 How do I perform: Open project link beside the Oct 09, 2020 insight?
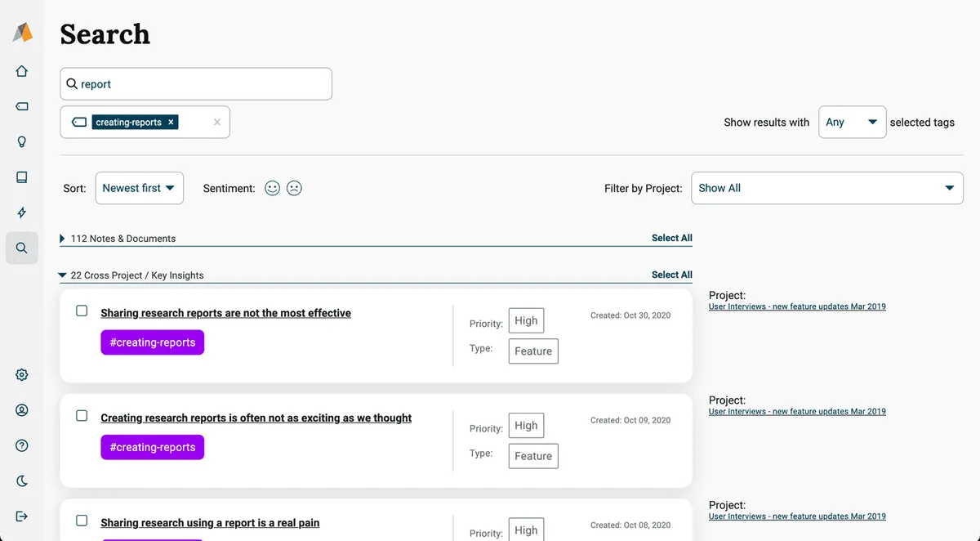(797, 411)
